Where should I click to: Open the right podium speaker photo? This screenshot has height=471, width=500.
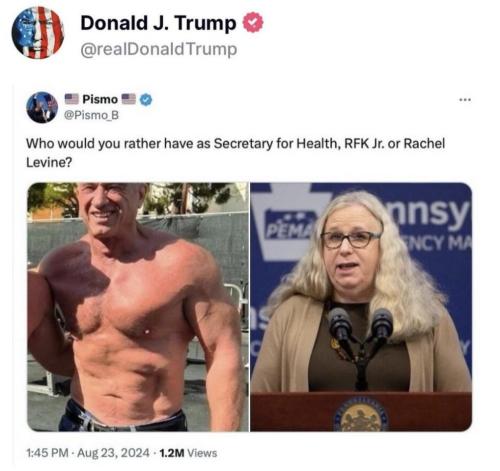point(361,307)
